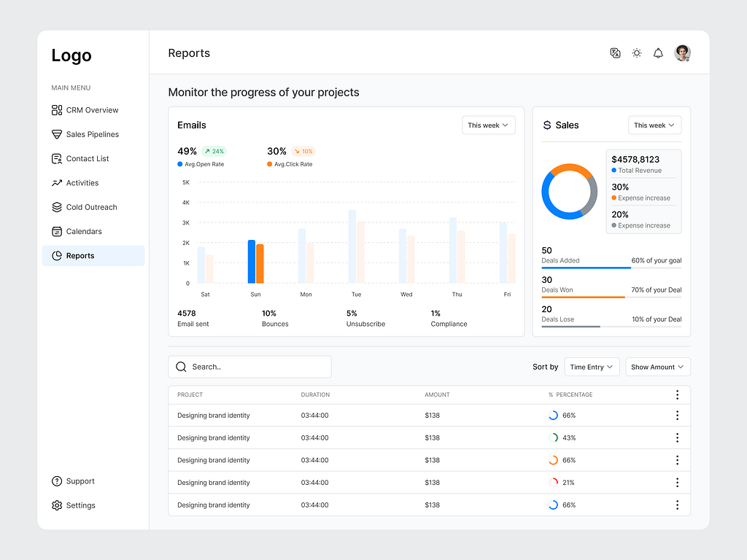Click the language translate icon in header

(x=615, y=53)
